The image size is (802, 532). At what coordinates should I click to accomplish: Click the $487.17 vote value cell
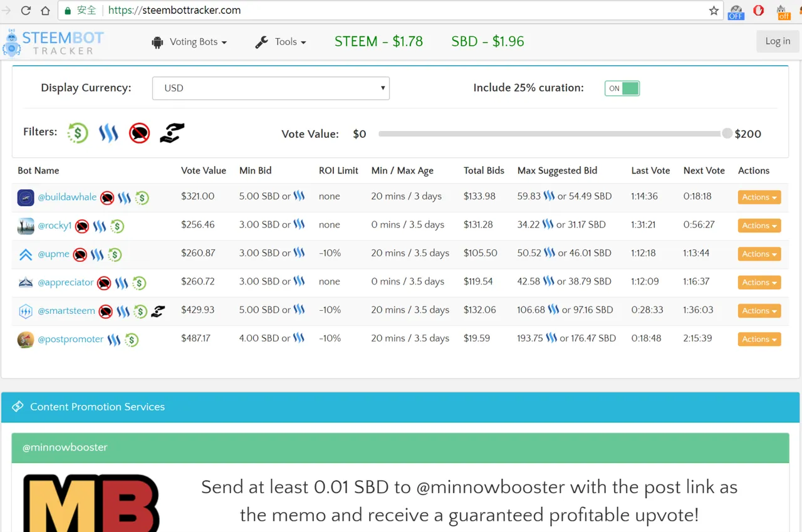pos(195,338)
